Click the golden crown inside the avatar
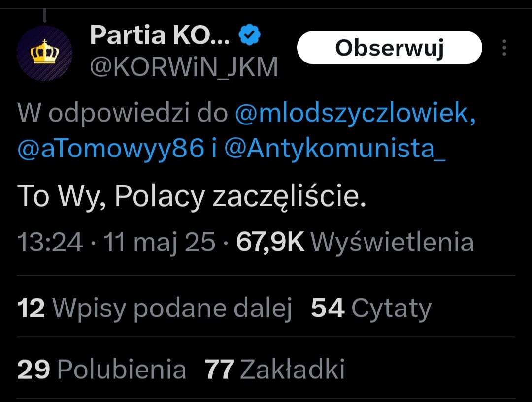The height and width of the screenshot is (402, 532). pos(44,52)
